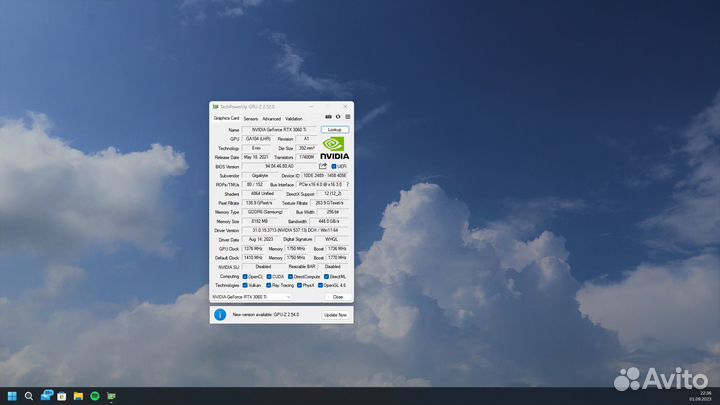Click the BIOS export share icon

323,166
